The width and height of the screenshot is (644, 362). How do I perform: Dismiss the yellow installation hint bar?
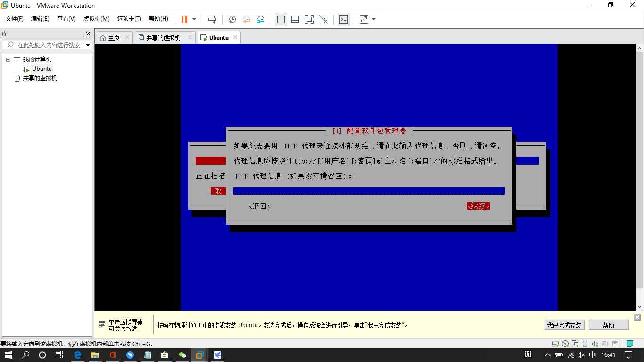click(637, 317)
